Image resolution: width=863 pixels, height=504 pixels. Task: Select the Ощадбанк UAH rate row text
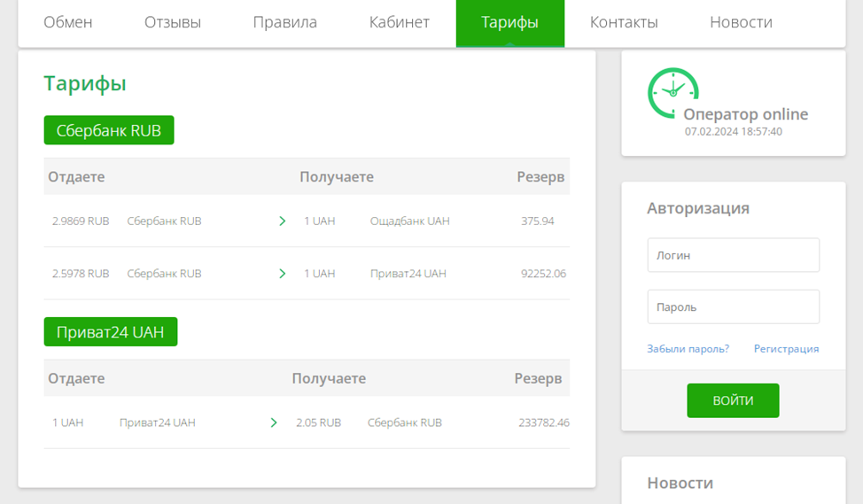410,221
